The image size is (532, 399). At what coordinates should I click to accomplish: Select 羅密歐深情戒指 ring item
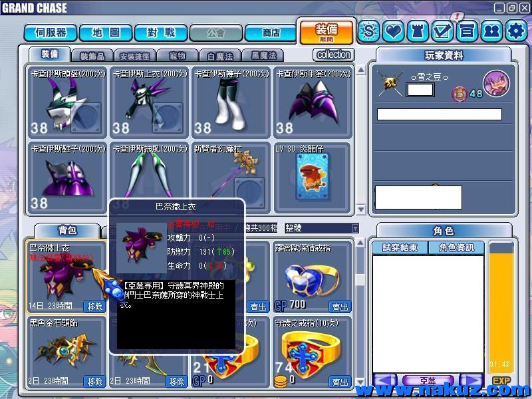[313, 277]
